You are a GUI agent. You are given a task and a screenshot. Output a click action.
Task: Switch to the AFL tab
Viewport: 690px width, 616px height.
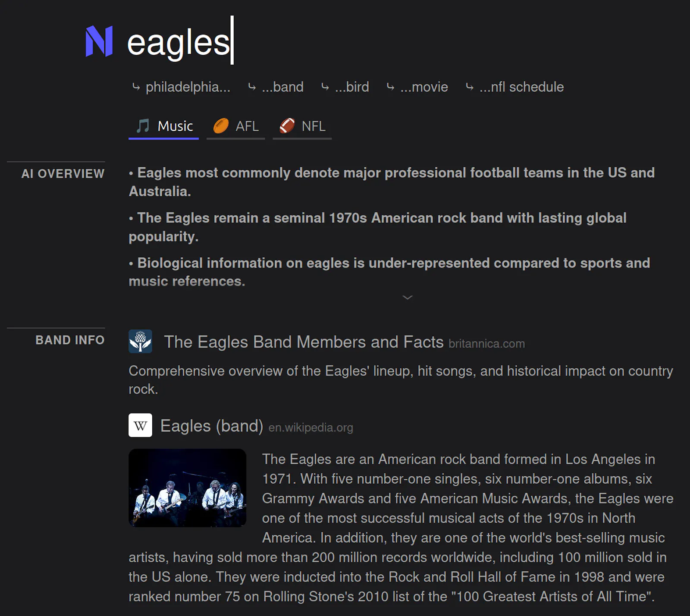click(236, 127)
